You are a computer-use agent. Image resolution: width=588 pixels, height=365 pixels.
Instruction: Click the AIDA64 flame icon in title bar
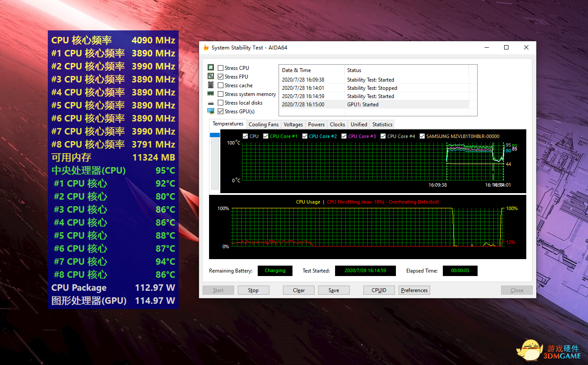click(x=206, y=48)
